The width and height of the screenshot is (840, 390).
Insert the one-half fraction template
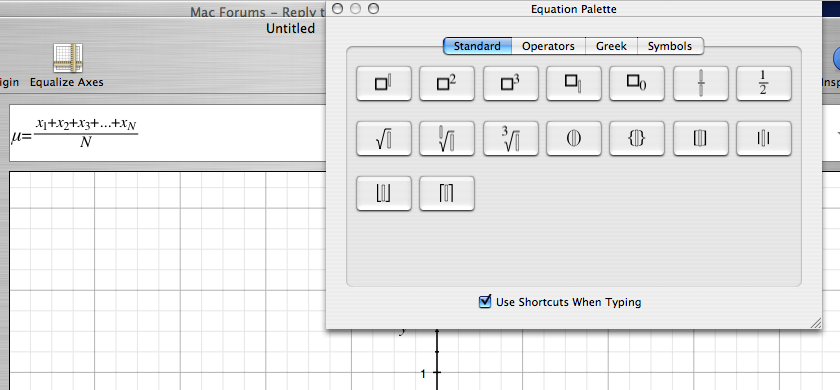coord(764,84)
